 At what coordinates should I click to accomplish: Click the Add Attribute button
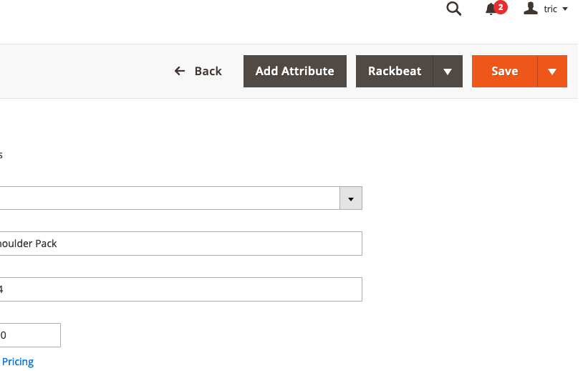[x=295, y=71]
